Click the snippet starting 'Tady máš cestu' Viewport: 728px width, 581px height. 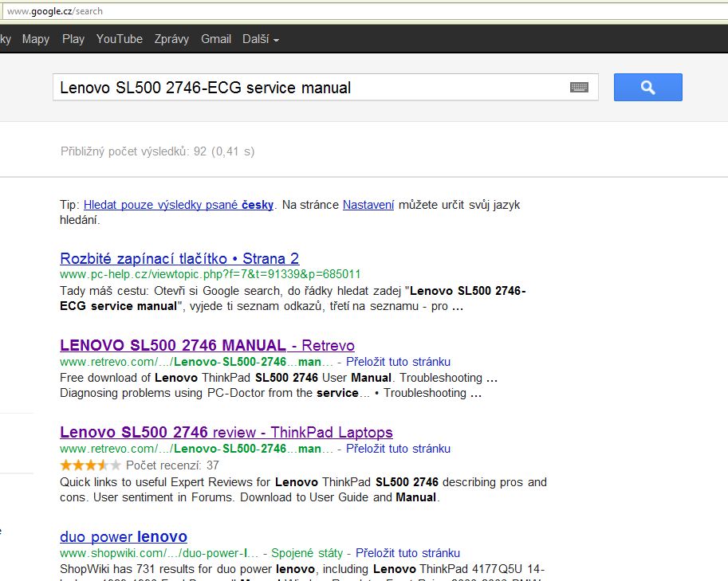pos(293,298)
